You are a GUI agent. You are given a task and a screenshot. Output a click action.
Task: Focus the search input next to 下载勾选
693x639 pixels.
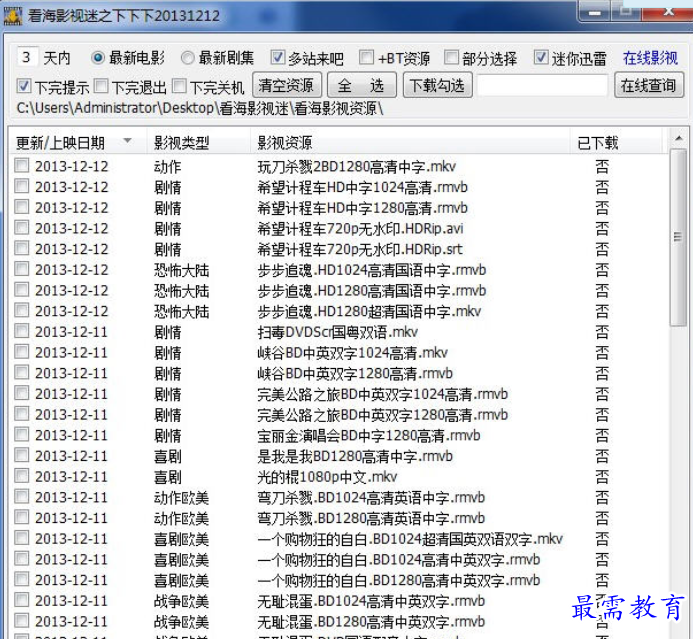tap(543, 85)
